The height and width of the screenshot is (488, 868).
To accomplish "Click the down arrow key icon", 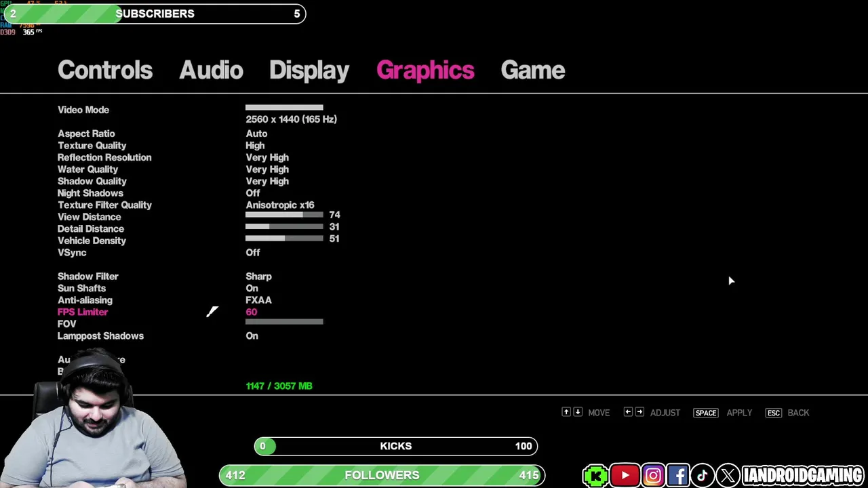I will point(578,412).
